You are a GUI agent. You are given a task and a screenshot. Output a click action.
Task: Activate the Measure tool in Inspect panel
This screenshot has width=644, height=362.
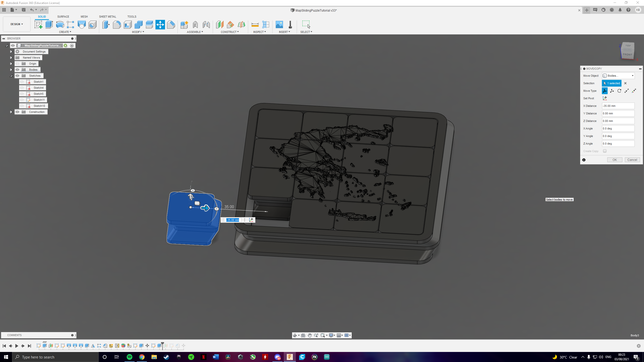[x=255, y=24]
